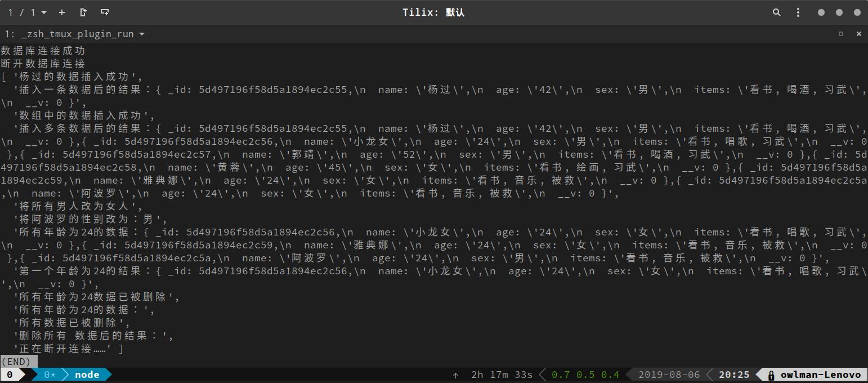Click the upload arrow icon in the tmux bar
This screenshot has width=868, height=383.
tap(455, 374)
